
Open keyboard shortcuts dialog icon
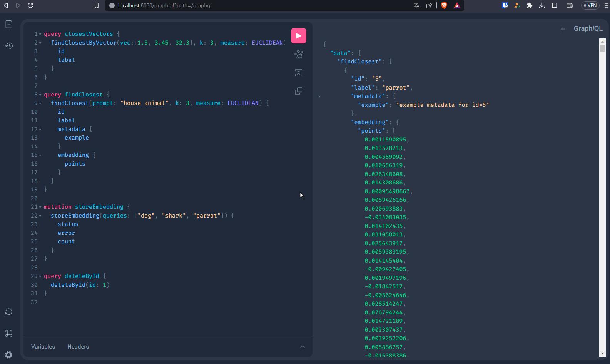coord(9,333)
